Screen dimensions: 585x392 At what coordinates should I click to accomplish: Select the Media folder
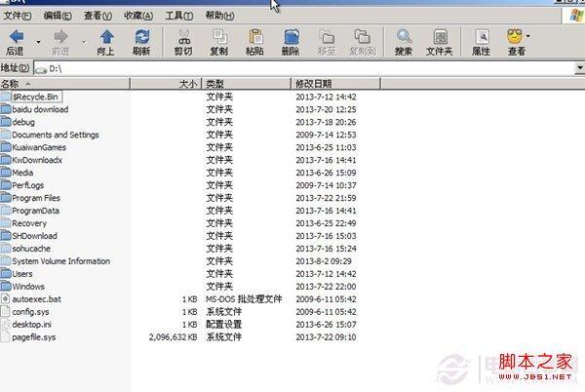click(22, 173)
